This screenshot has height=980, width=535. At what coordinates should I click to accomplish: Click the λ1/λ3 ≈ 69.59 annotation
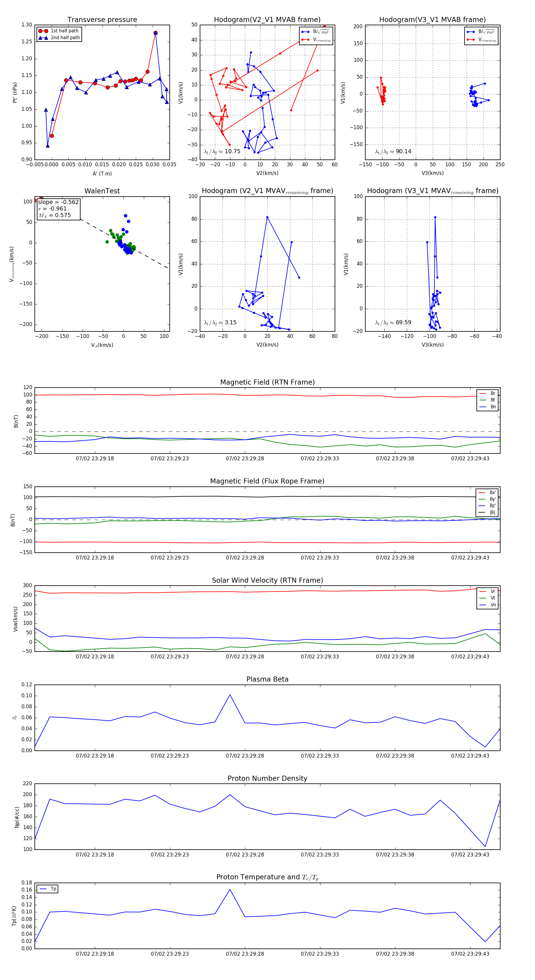393,323
